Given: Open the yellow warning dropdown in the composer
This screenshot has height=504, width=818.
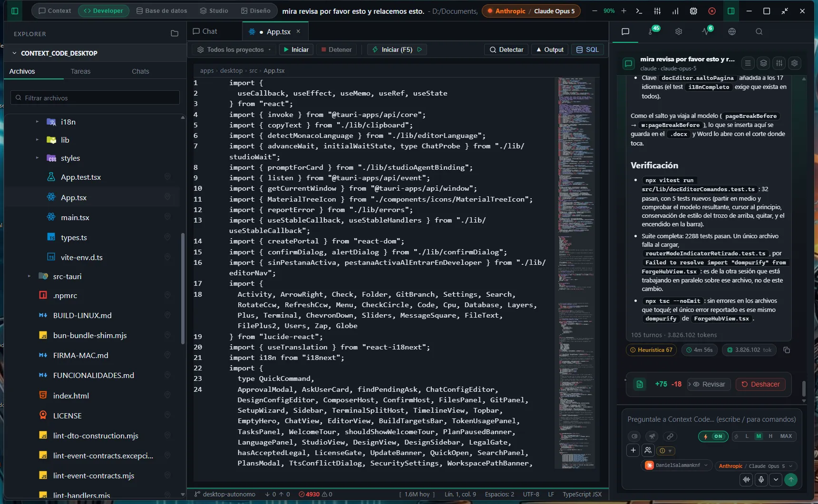Looking at the screenshot, I should click(x=665, y=451).
